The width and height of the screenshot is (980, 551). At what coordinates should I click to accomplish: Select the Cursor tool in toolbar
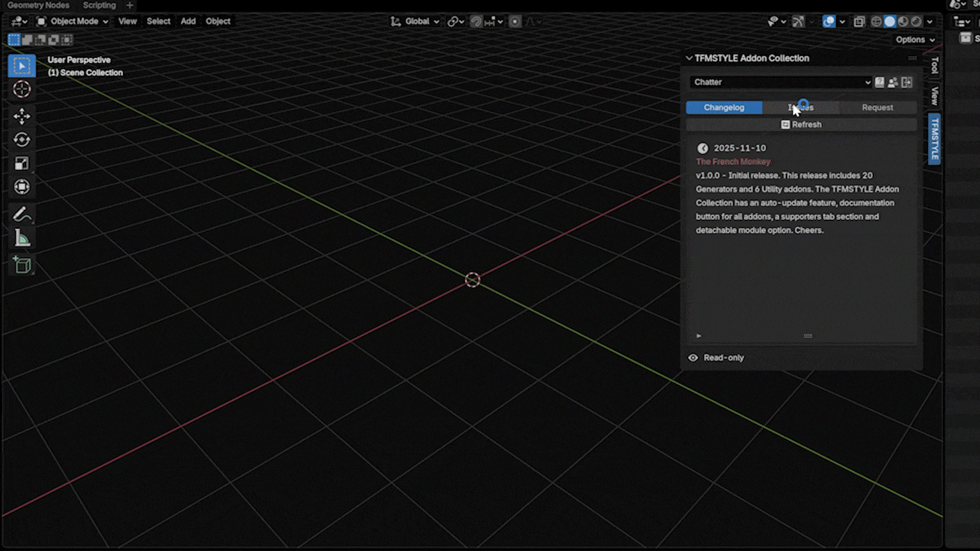coord(21,89)
